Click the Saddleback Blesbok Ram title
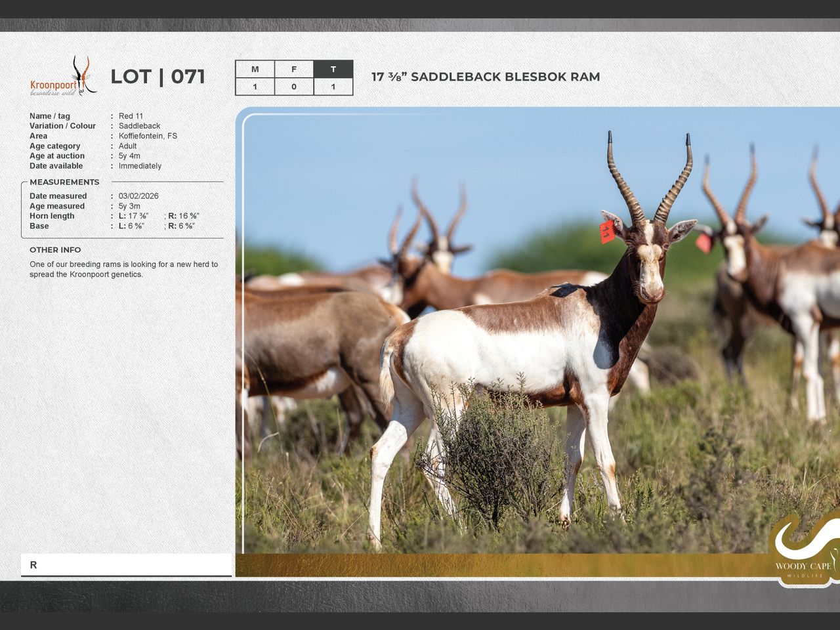 [x=486, y=77]
